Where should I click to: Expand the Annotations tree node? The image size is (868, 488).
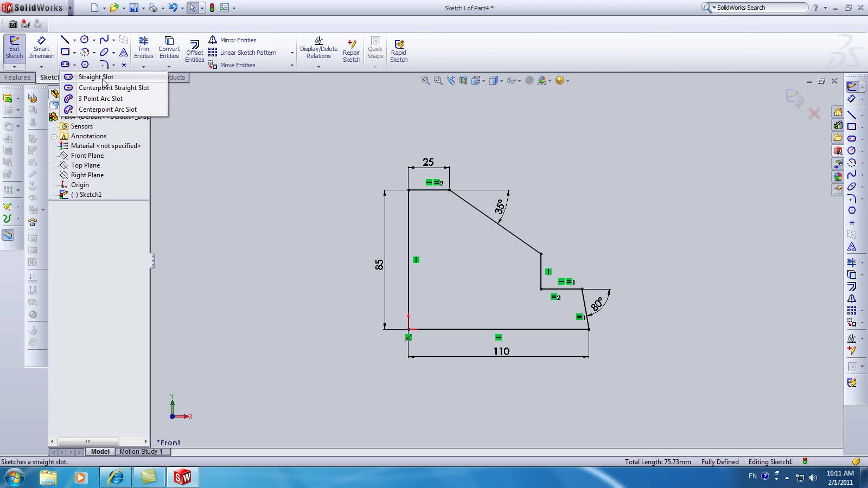54,137
